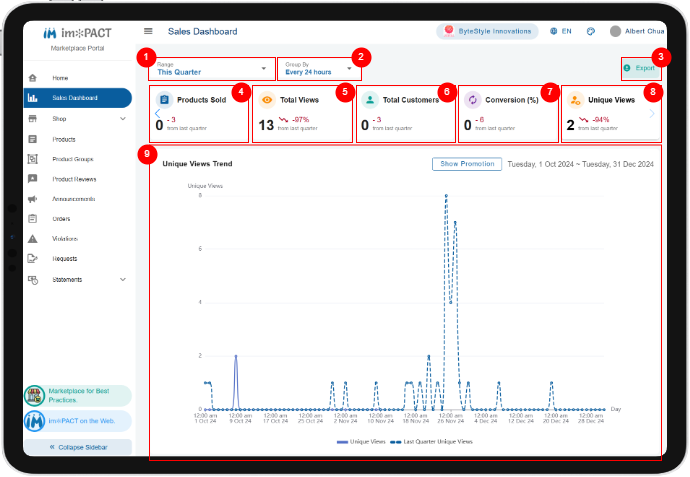
Task: Click the highest dashed peak near 26 Nov 24
Action: 446,195
